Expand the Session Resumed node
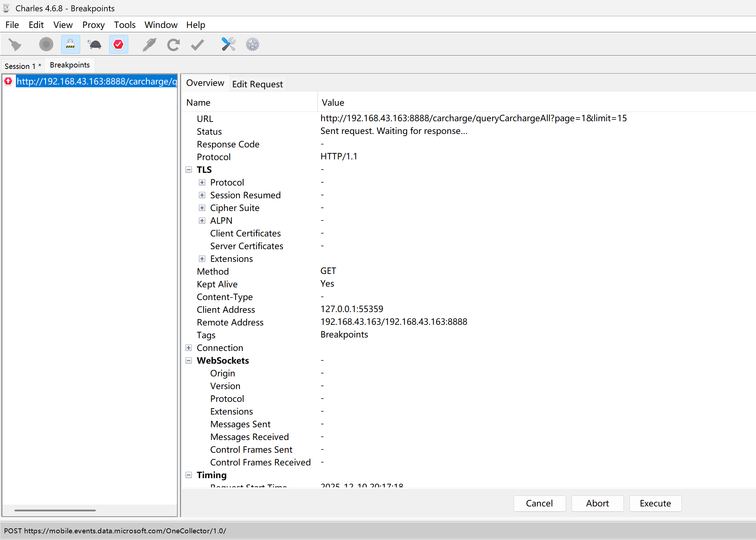Screen dimensions: 756x540 [202, 195]
